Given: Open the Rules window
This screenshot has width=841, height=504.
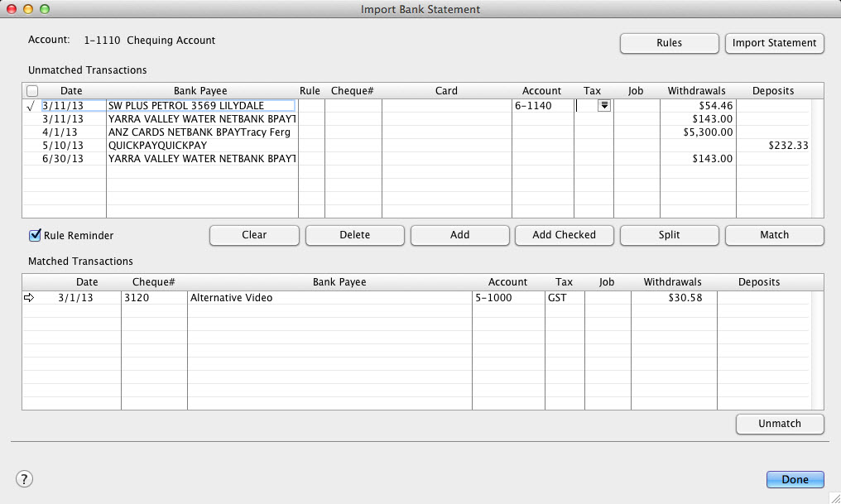Looking at the screenshot, I should point(669,43).
